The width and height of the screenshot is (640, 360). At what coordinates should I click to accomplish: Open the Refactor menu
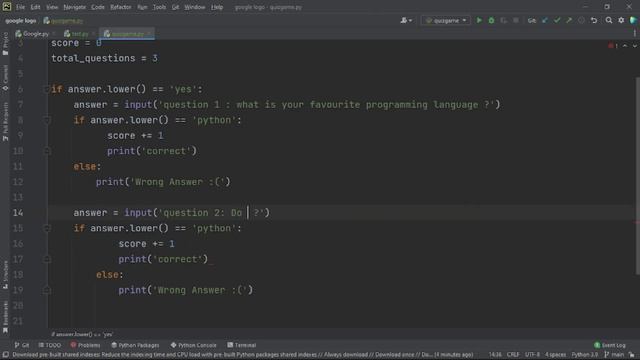121,7
